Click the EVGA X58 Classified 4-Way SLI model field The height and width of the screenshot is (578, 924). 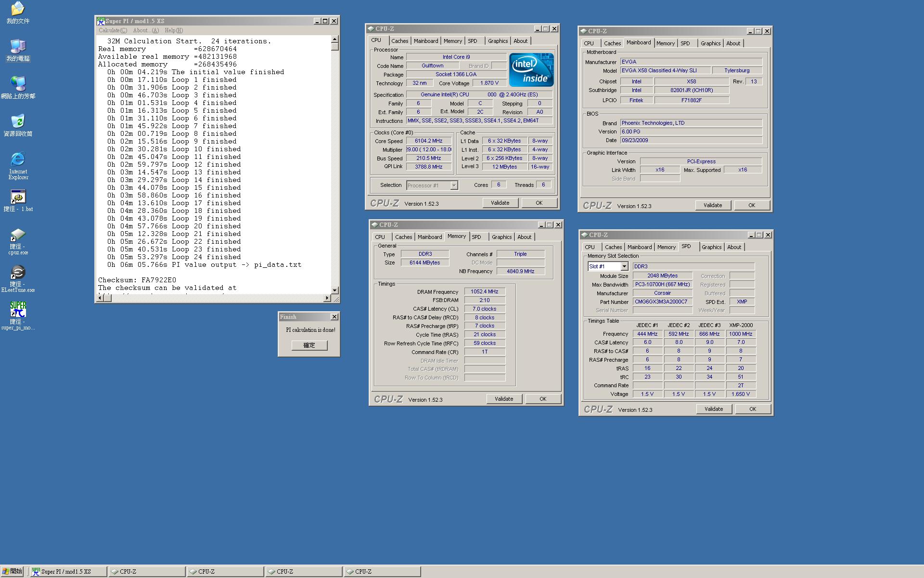click(665, 70)
